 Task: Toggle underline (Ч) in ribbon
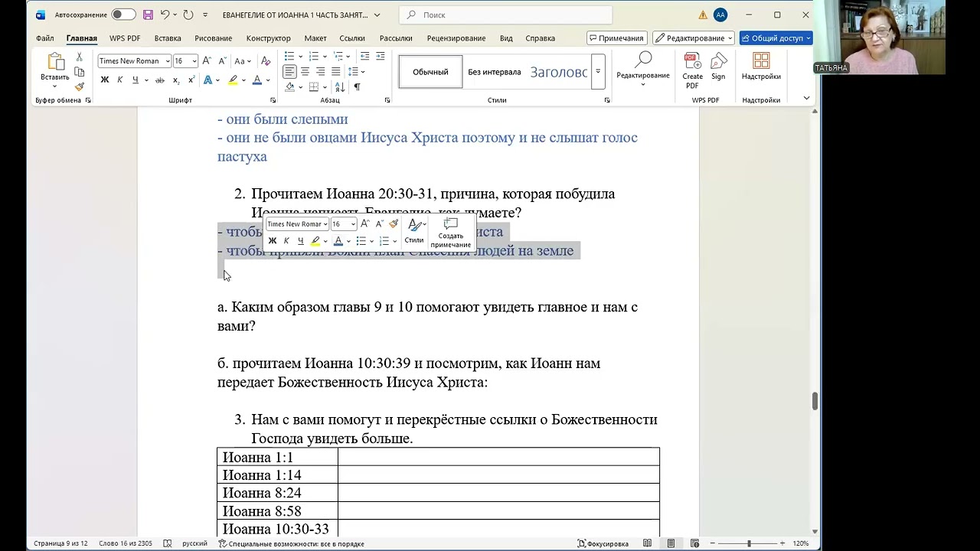[x=135, y=80]
